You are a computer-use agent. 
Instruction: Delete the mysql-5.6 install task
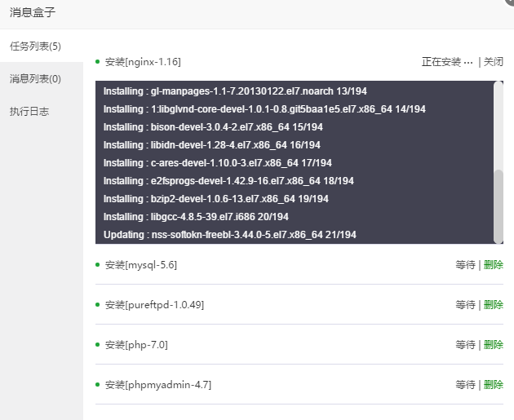coord(494,265)
